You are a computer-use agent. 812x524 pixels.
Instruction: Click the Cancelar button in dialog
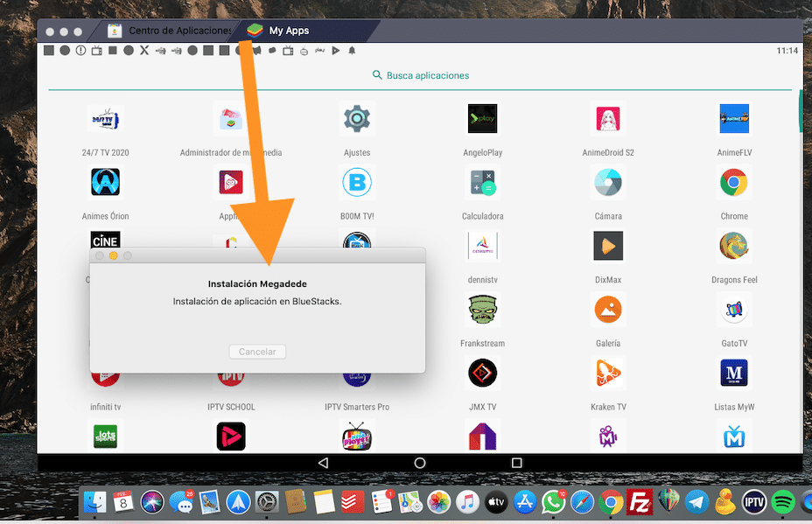257,352
